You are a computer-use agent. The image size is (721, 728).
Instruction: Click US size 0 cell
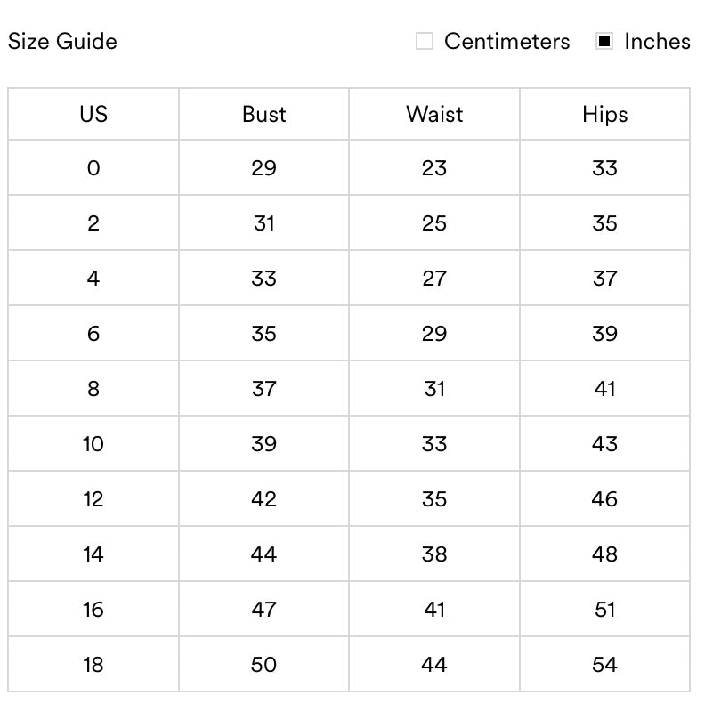tap(93, 168)
